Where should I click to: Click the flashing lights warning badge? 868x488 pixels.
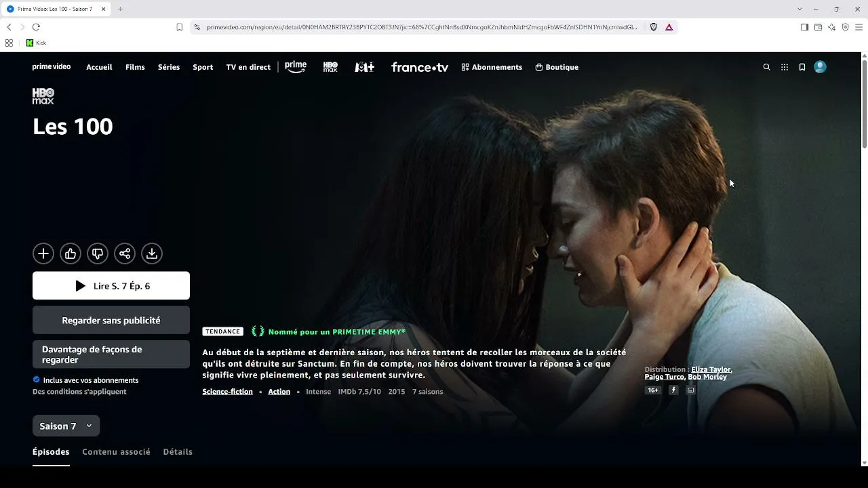673,390
